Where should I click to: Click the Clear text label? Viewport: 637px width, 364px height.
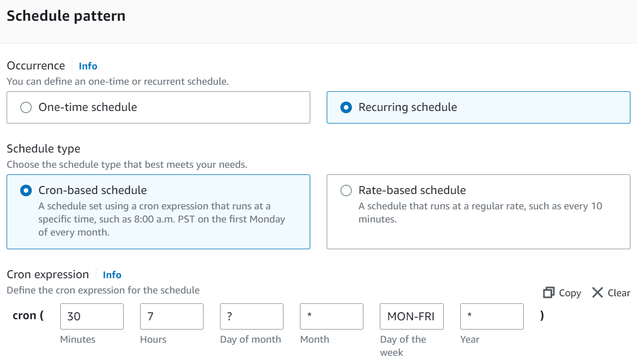coord(619,293)
